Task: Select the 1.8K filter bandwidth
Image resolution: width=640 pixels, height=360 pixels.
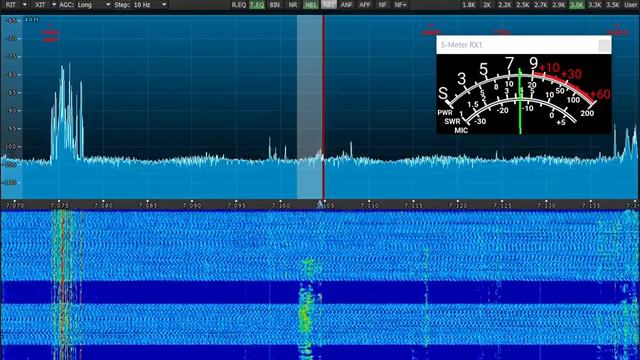Action: (x=469, y=5)
